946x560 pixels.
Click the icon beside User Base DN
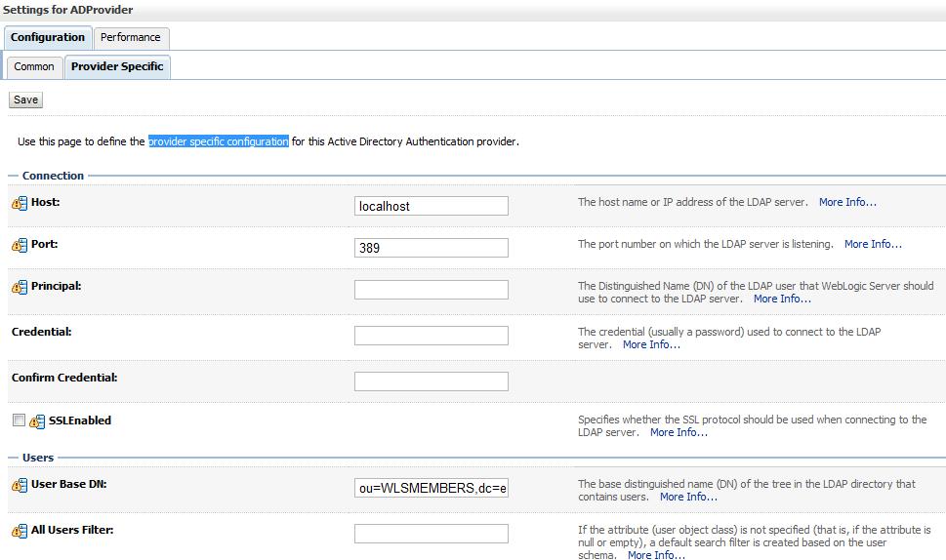pyautogui.click(x=20, y=486)
